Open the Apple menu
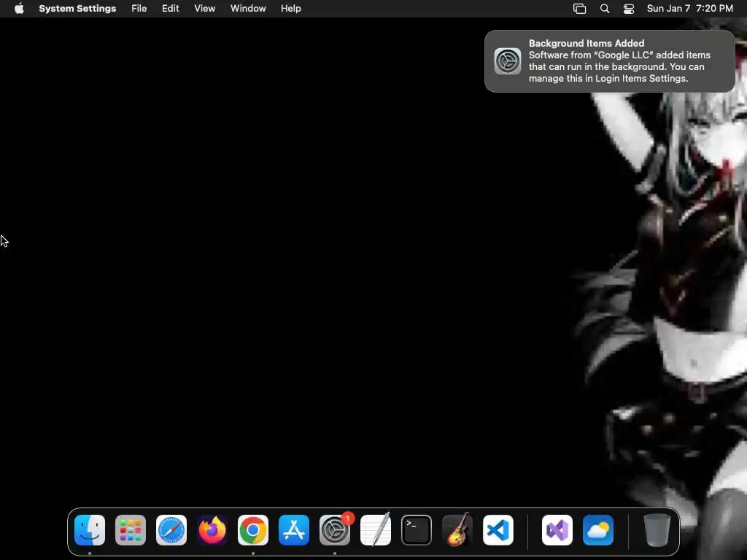The image size is (747, 560). click(x=19, y=9)
